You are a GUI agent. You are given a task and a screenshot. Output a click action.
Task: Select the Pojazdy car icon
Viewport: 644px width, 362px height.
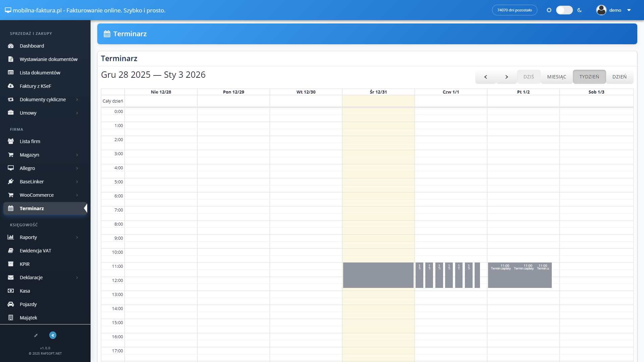click(x=11, y=304)
